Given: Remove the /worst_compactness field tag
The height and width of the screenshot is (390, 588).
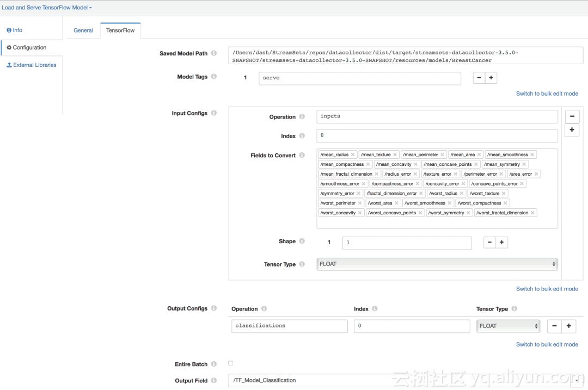Looking at the screenshot, I should [505, 203].
